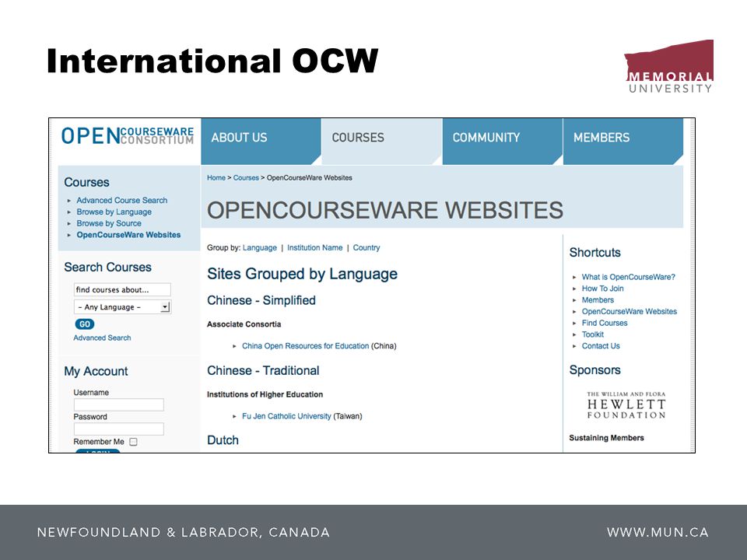Toggle the Remember Me checkbox
Image resolution: width=747 pixels, height=560 pixels.
[x=133, y=442]
